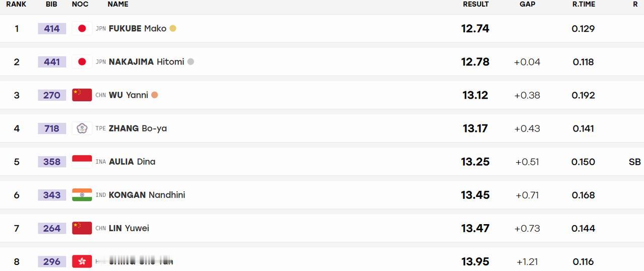The width and height of the screenshot is (644, 271).
Task: Click Japan flag next to FUKUBE Mako
Action: pos(82,29)
